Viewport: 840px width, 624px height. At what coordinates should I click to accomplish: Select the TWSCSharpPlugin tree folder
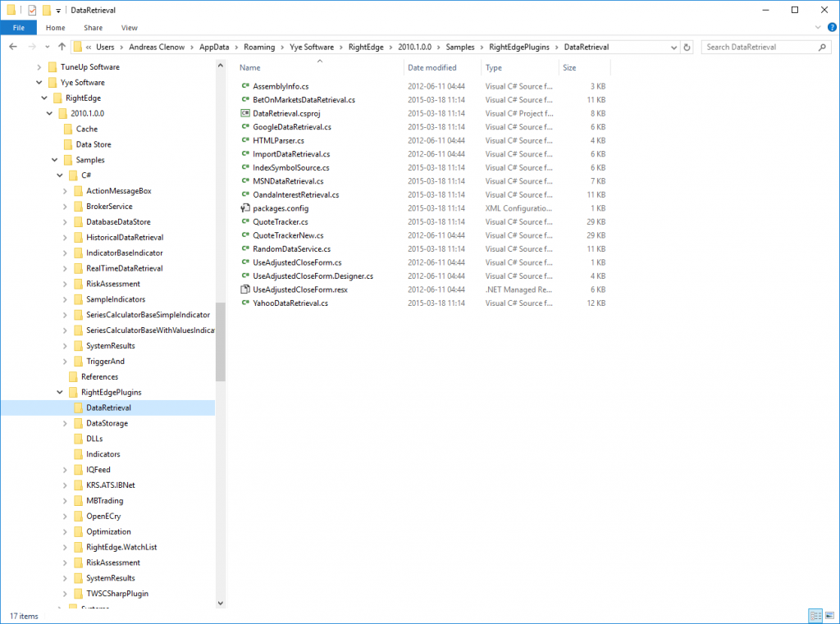click(117, 594)
